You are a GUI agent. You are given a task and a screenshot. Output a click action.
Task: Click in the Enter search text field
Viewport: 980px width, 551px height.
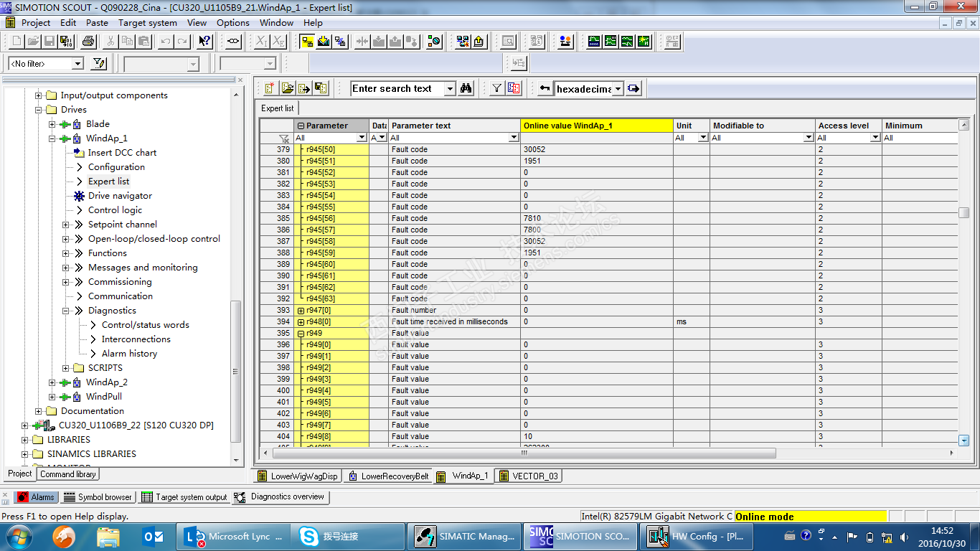397,89
